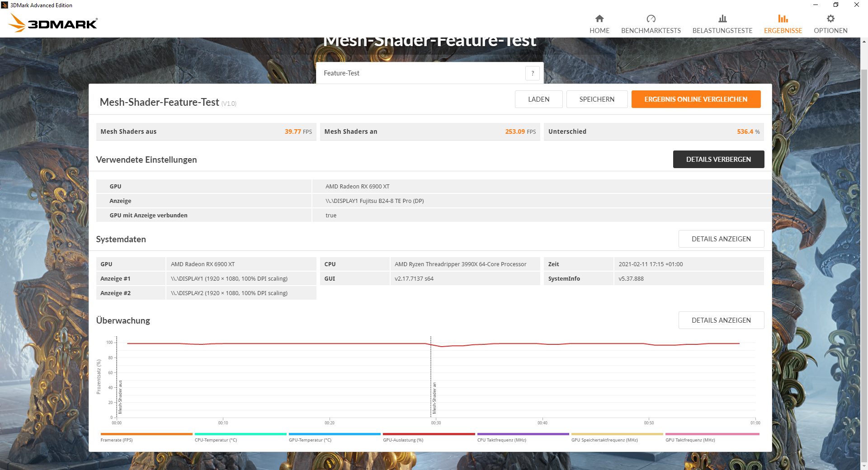Click the Mesh Shaders an 253.09 FPS value
This screenshot has width=868, height=470.
tap(520, 132)
